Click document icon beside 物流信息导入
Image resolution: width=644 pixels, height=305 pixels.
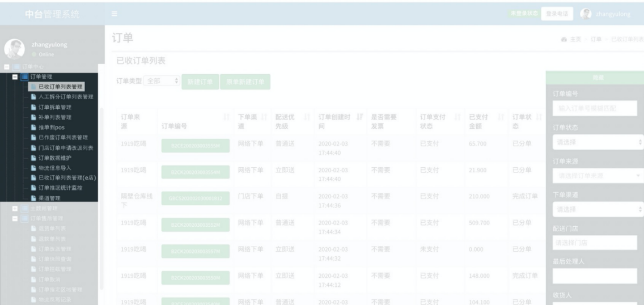tap(33, 168)
